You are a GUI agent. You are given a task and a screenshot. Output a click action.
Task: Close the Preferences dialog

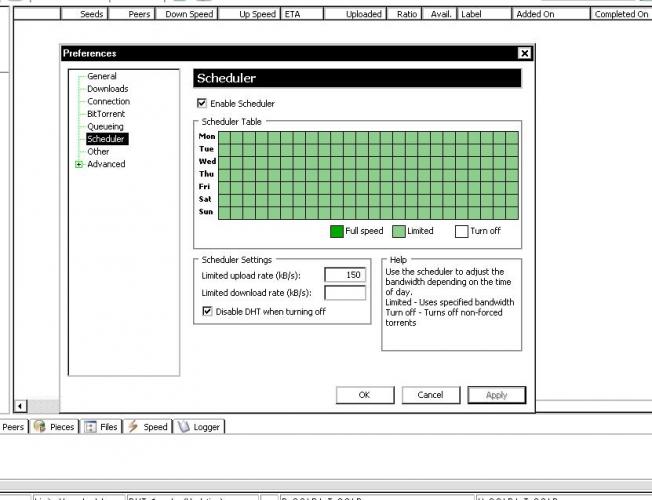click(524, 53)
